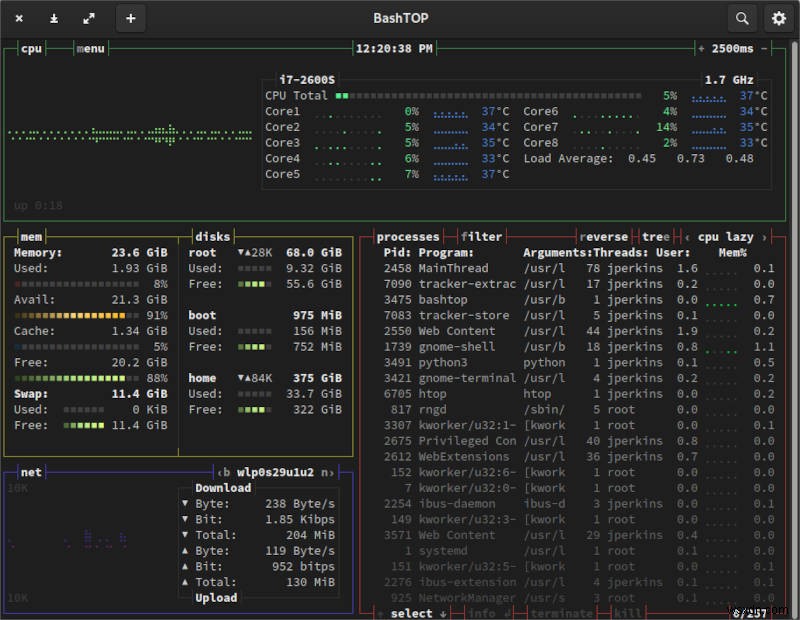Click the i7-2600S CPU name label
This screenshot has width=800, height=620.
pyautogui.click(x=307, y=80)
